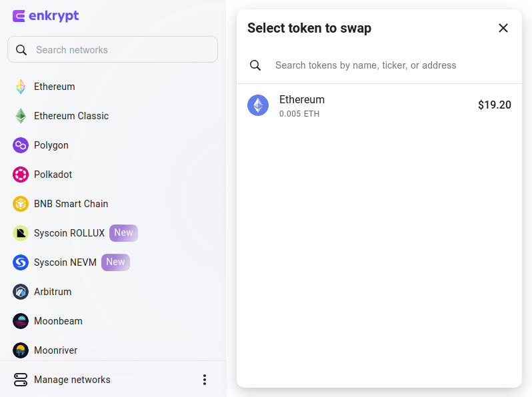Viewport: 532px width, 397px height.
Task: Select Ethereum 0.005 ETH token to swap
Action: pyautogui.click(x=379, y=105)
